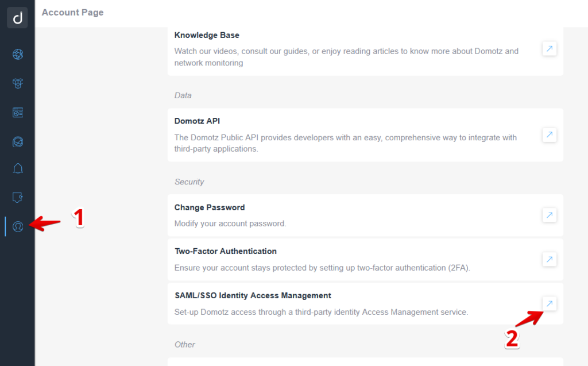The width and height of the screenshot is (588, 366).
Task: Open the cubes cluster icon in sidebar
Action: pos(18,83)
